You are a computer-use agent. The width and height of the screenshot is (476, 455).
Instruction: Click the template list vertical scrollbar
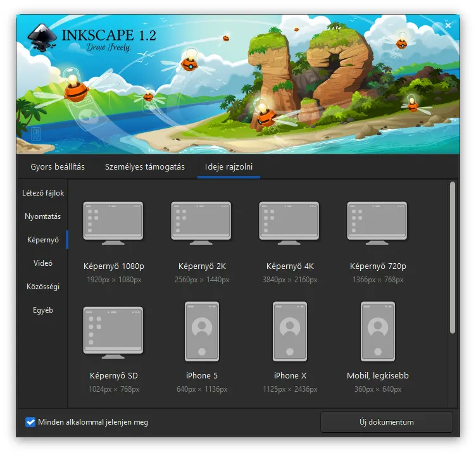452,258
